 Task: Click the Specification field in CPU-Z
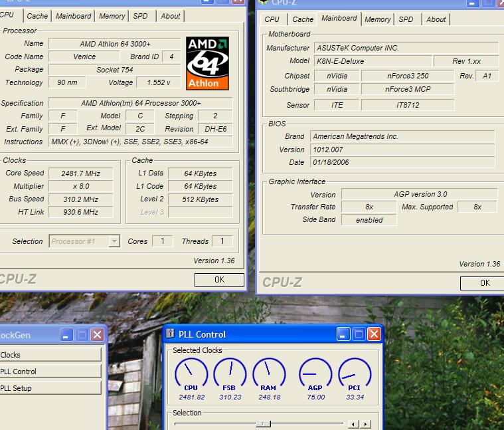[x=141, y=103]
